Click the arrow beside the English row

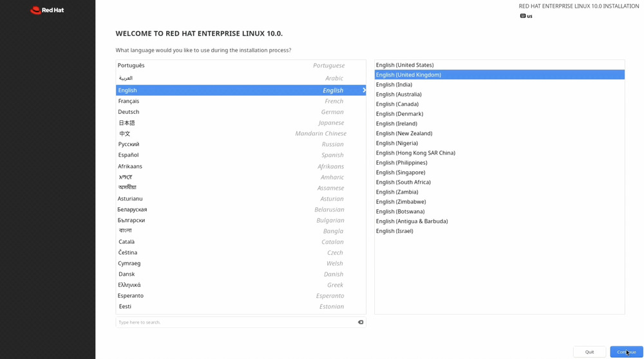pyautogui.click(x=364, y=91)
